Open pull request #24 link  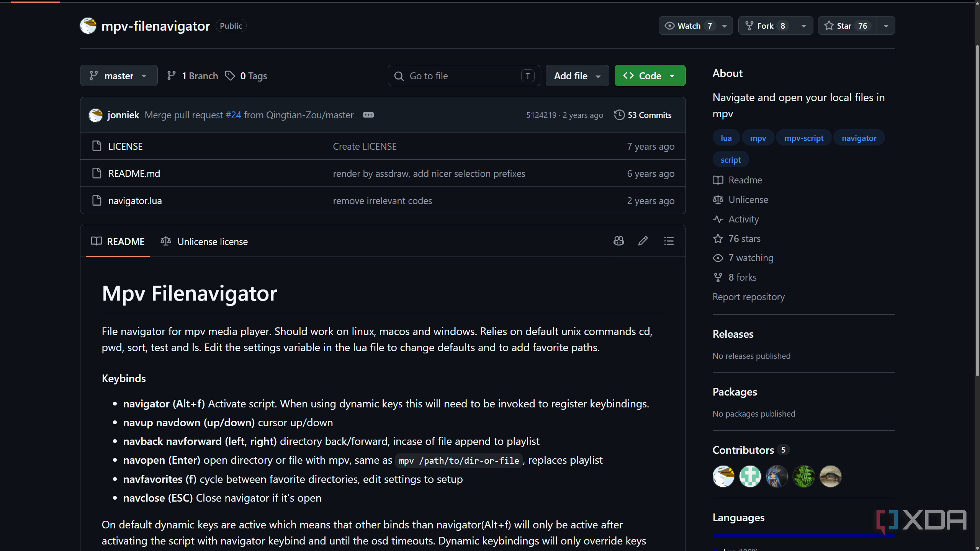[x=233, y=115]
